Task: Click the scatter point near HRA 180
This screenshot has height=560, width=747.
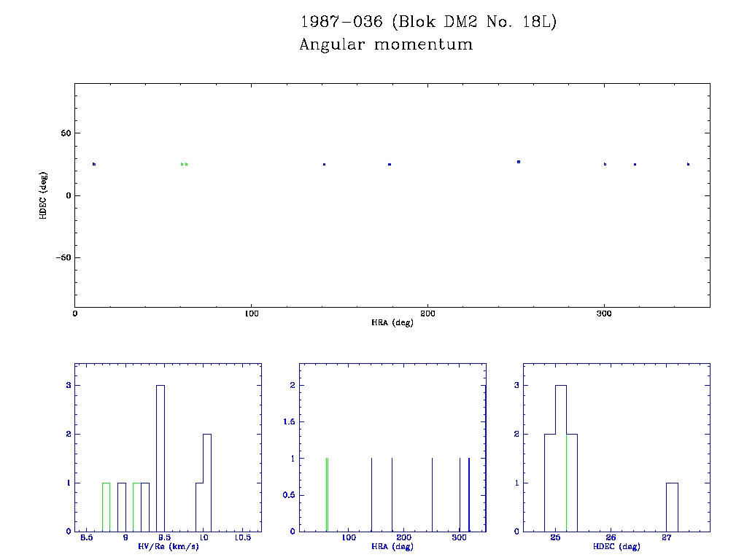Action: 390,164
